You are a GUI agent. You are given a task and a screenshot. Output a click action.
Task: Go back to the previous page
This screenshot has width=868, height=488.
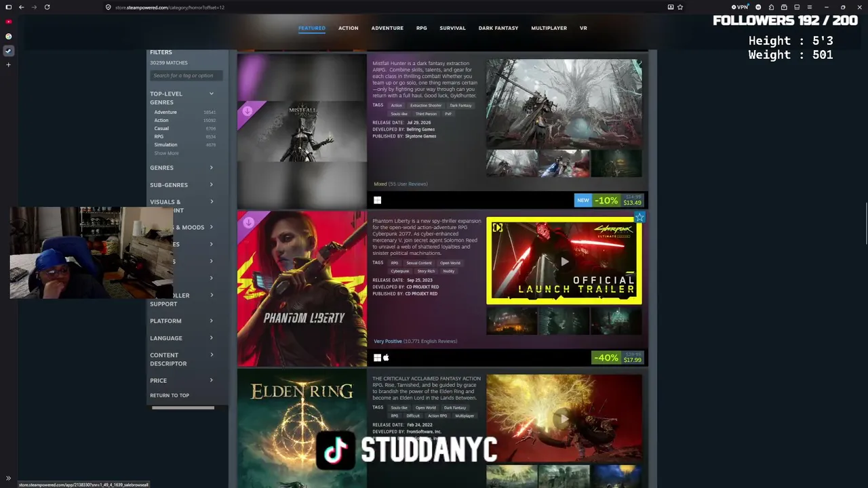(x=22, y=7)
